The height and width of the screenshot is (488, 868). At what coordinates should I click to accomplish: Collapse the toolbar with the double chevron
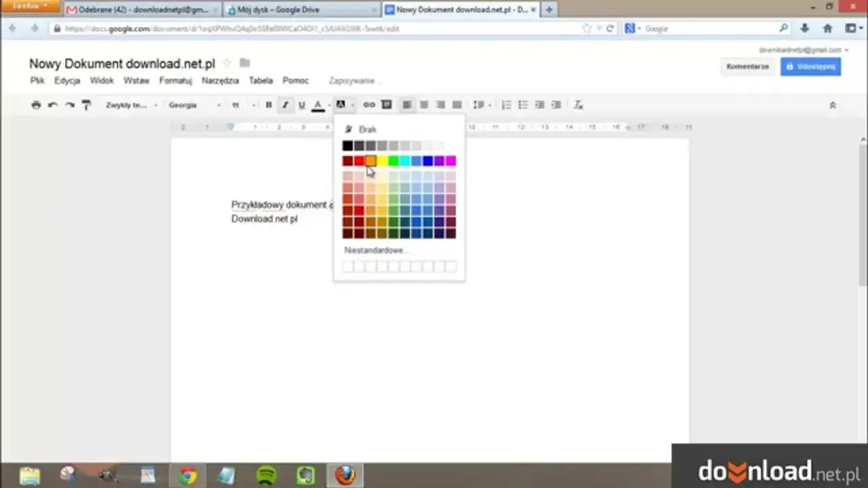pos(833,105)
